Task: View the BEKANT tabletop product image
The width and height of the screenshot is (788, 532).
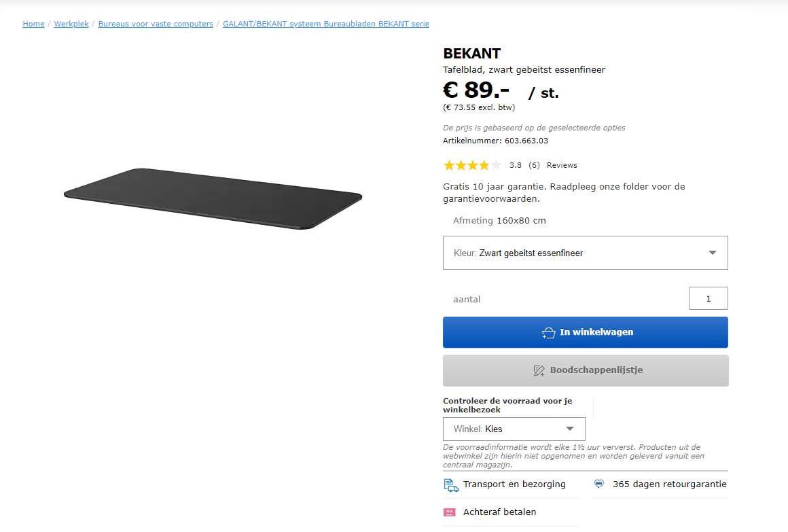Action: click(213, 198)
